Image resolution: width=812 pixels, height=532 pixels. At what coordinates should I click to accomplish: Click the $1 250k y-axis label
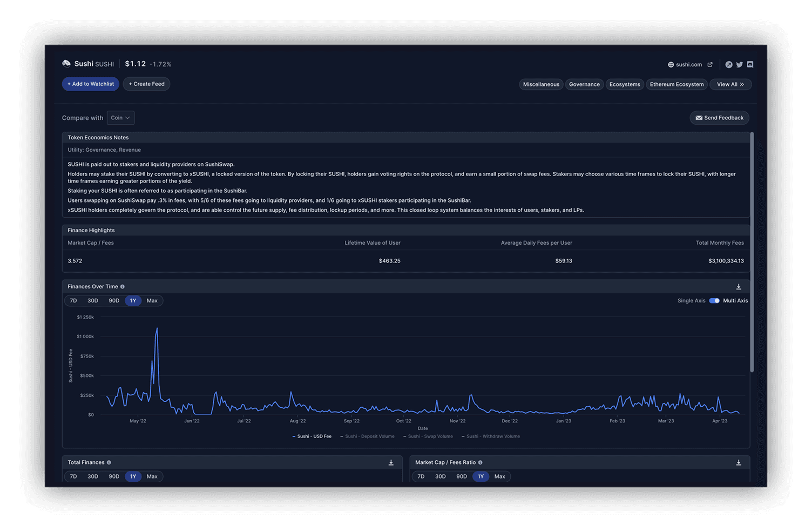(85, 317)
